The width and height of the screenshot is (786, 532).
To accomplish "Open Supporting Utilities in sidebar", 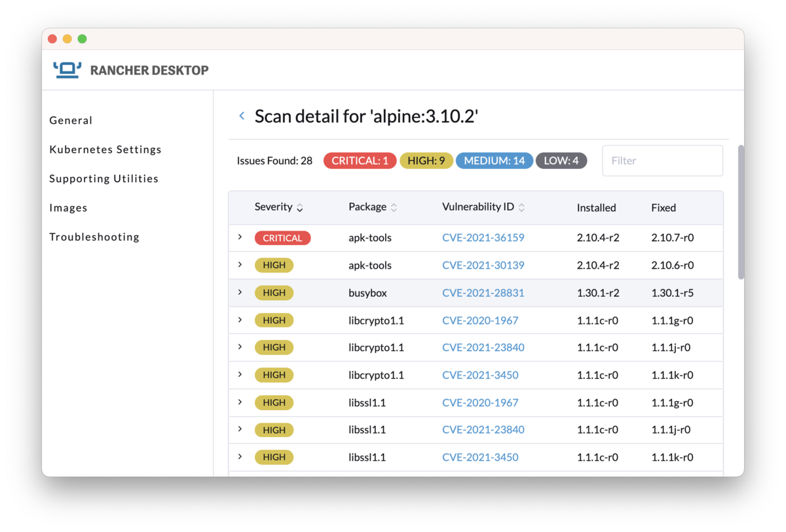I will coord(104,179).
